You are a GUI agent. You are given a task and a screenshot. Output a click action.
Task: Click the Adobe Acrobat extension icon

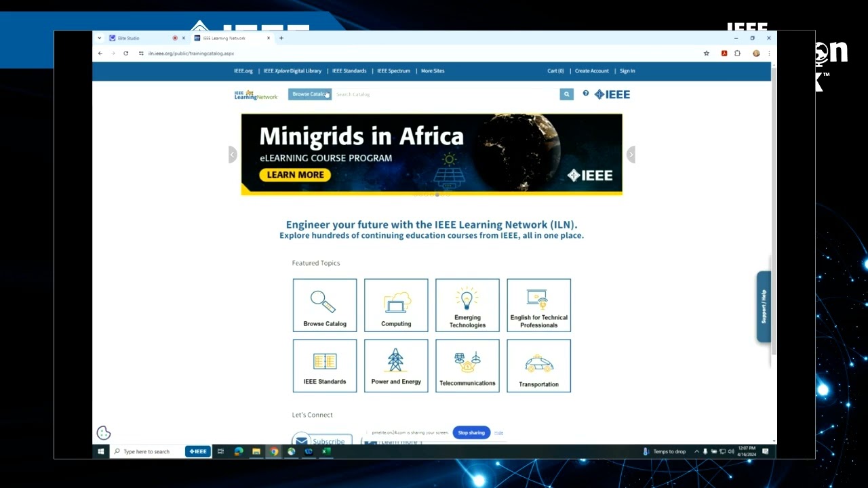coord(724,53)
